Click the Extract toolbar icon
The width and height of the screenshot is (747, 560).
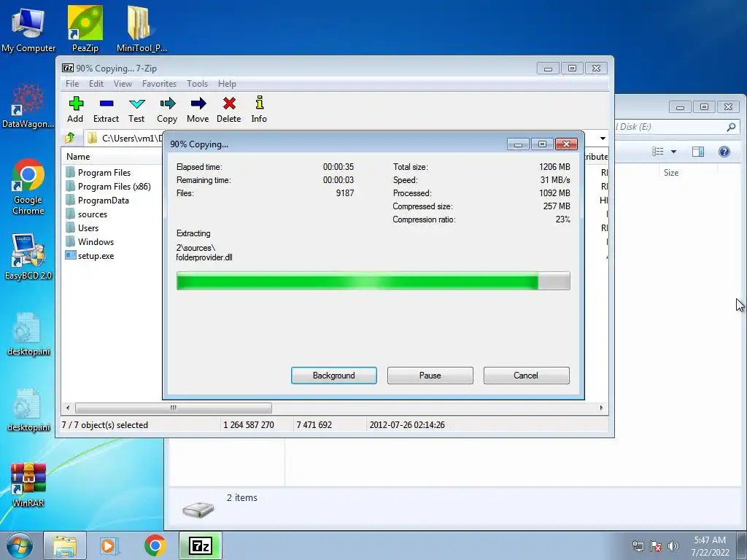[x=106, y=109]
